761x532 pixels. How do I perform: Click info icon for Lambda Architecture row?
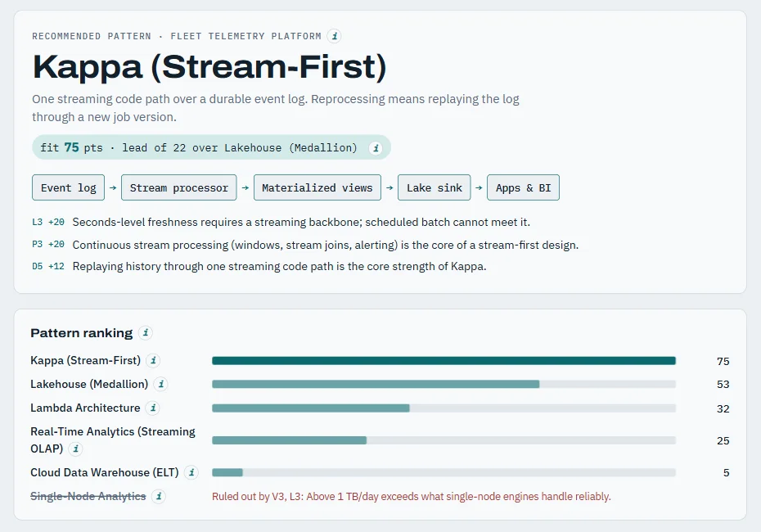(153, 408)
